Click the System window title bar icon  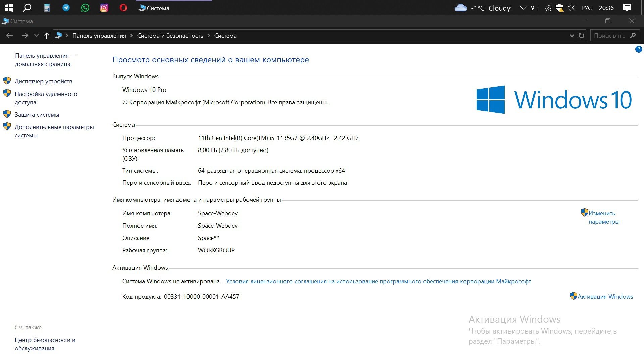pos(5,21)
